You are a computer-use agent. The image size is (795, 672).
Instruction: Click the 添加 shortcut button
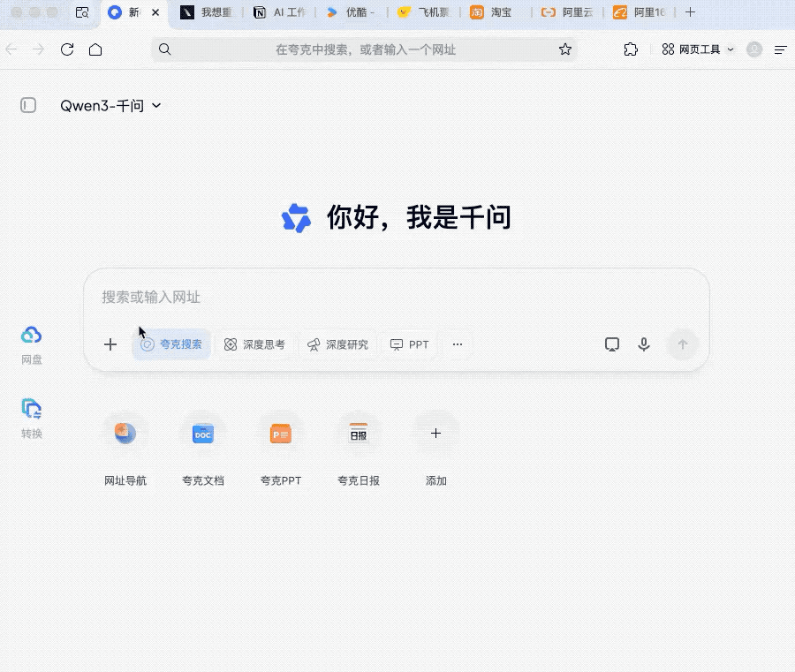pyautogui.click(x=435, y=434)
